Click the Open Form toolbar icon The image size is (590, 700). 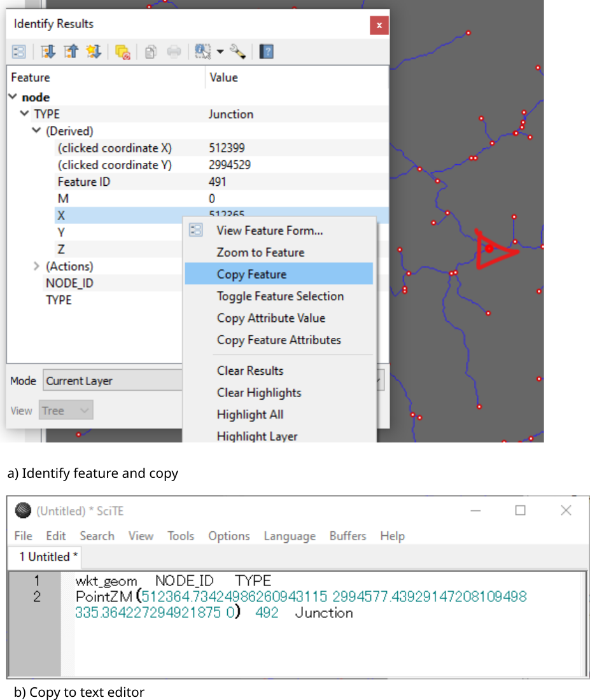click(x=19, y=52)
